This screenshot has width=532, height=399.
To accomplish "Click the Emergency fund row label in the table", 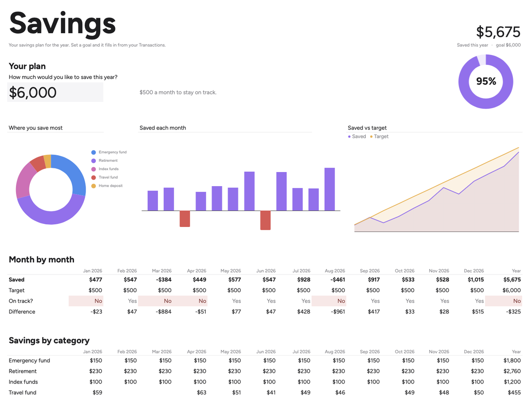I will [30, 360].
